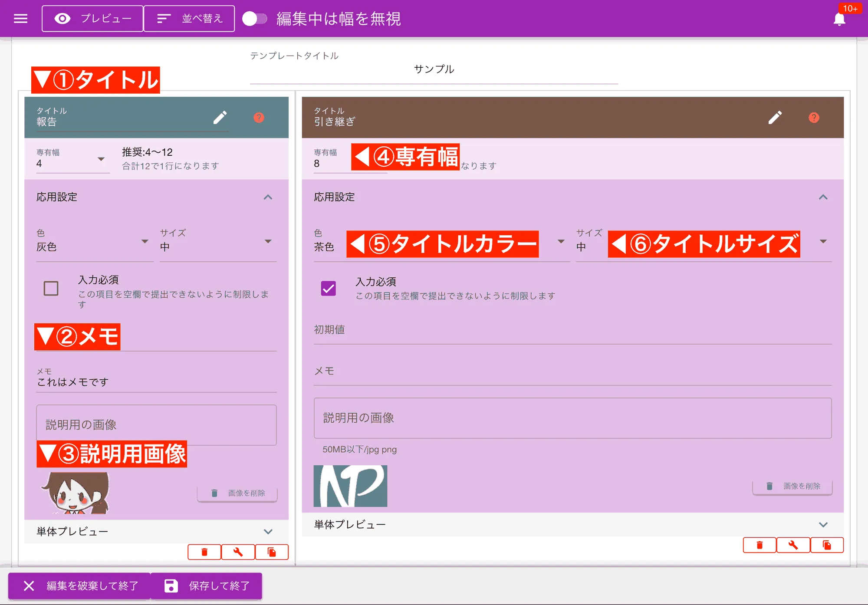The image size is (868, 605).
Task: Open the notification bell with 10+ badge
Action: [839, 19]
